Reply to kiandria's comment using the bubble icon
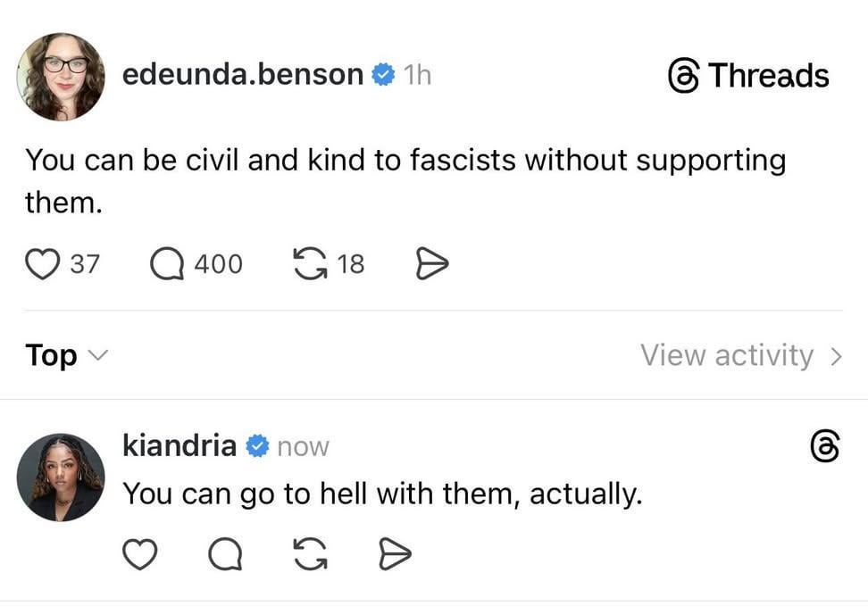The width and height of the screenshot is (868, 614). tap(224, 555)
